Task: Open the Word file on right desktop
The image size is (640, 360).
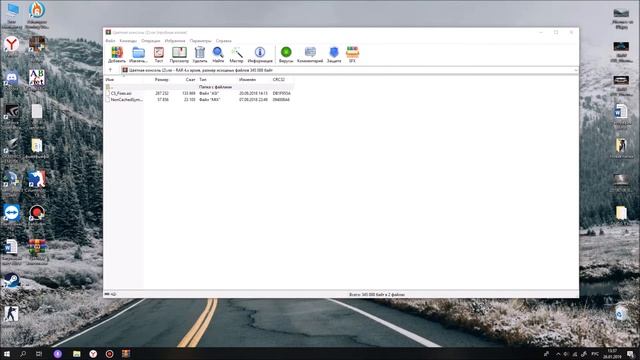Action: (621, 112)
